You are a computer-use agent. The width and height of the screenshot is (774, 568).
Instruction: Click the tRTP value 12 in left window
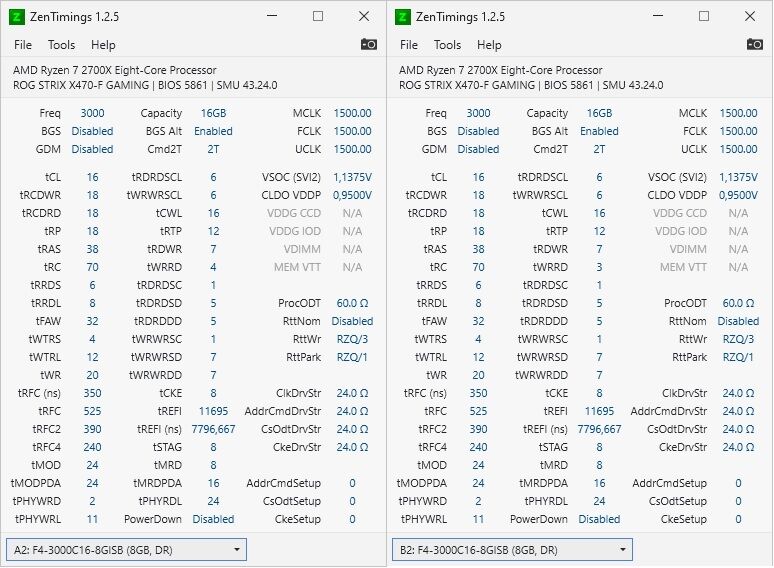pyautogui.click(x=213, y=231)
